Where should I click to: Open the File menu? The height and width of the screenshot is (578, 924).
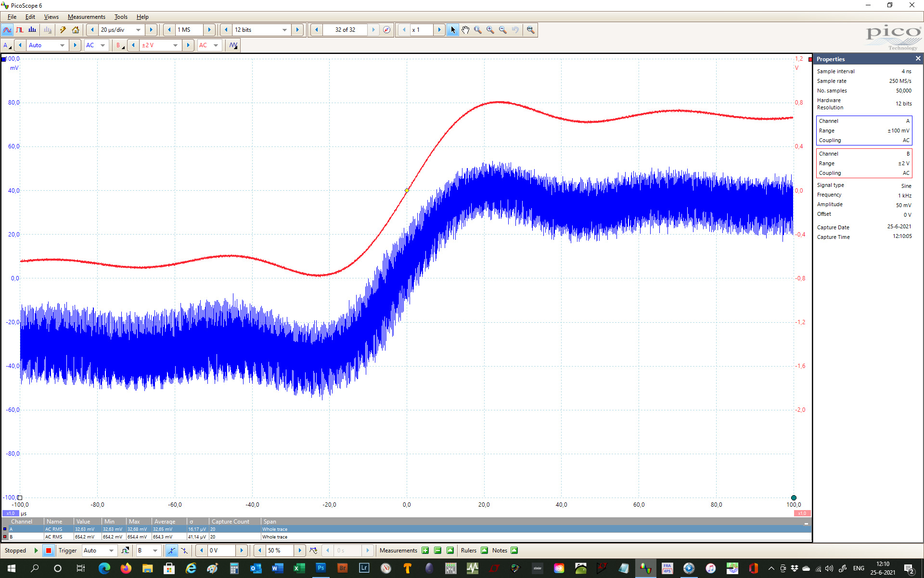[x=12, y=17]
